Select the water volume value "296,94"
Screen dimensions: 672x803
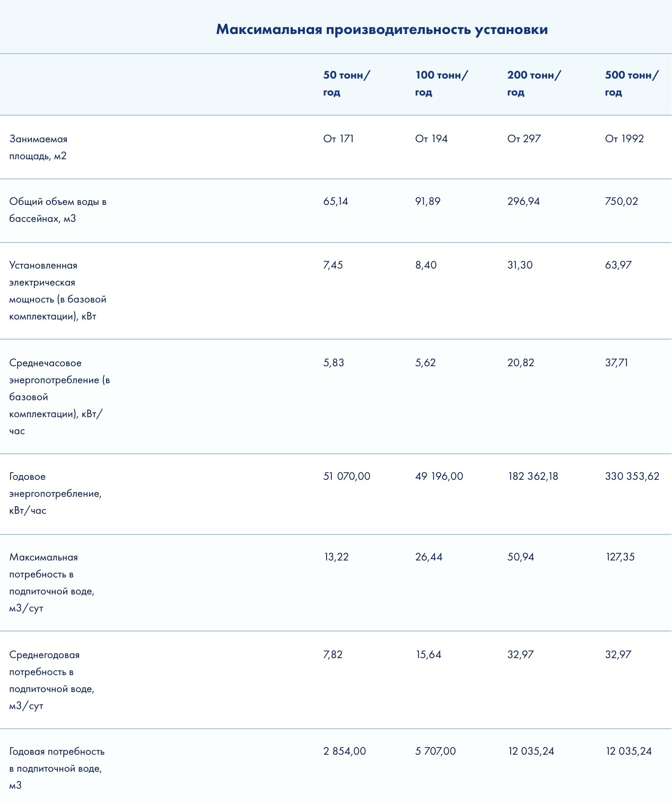click(x=523, y=202)
